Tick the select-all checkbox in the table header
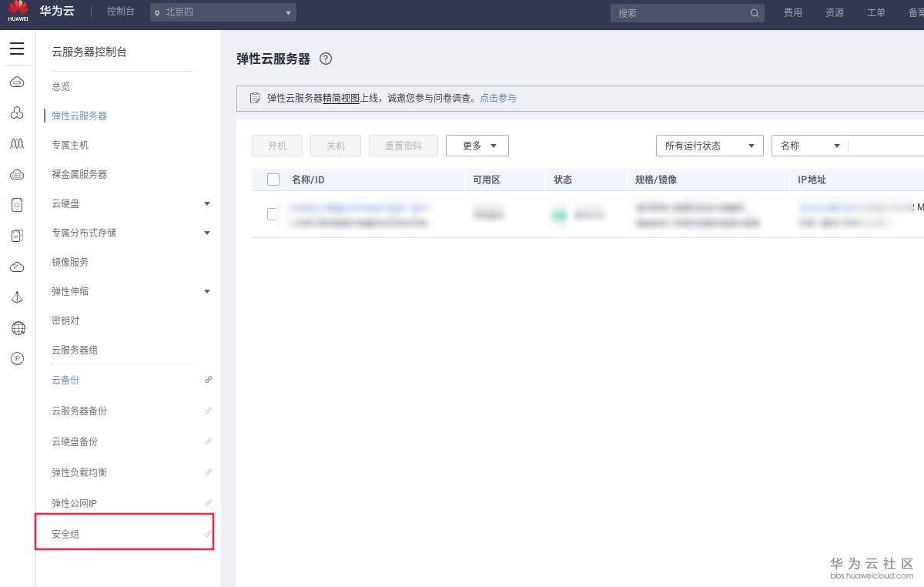Screen dimensions: 924x587 pyautogui.click(x=273, y=179)
